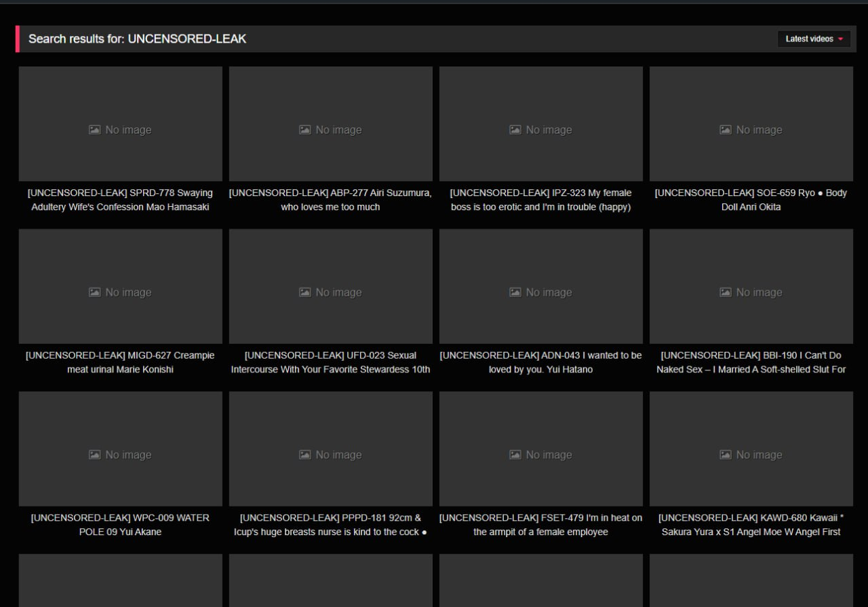Open the FSET-479 video title link

[x=540, y=525]
